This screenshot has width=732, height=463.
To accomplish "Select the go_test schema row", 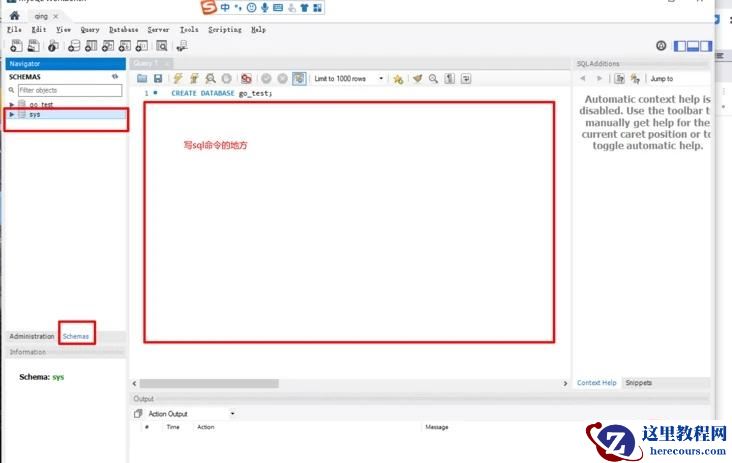I will pyautogui.click(x=66, y=105).
